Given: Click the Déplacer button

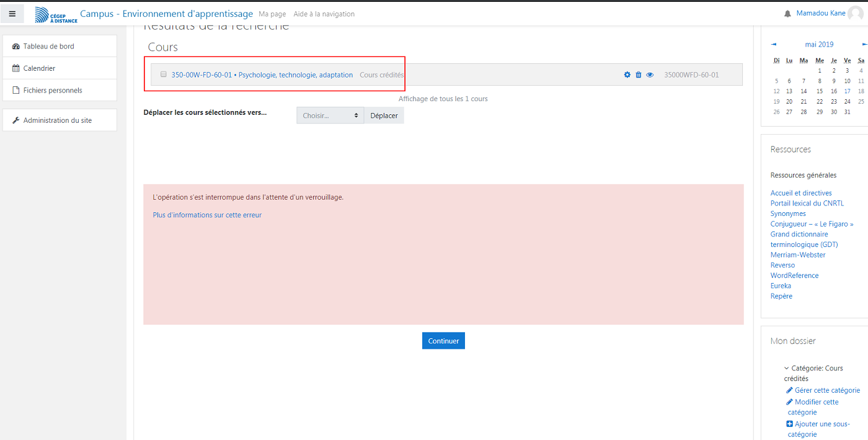Looking at the screenshot, I should (x=384, y=115).
